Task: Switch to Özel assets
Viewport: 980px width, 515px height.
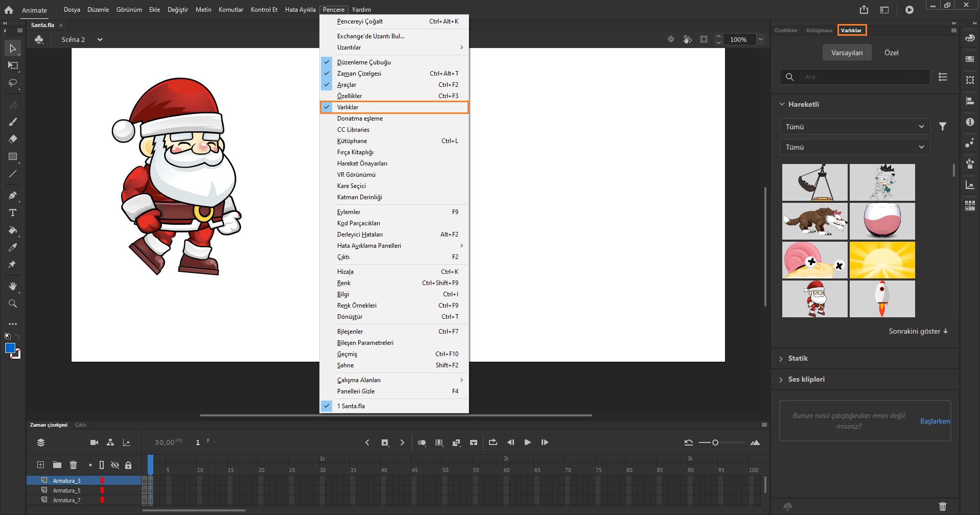Action: coord(891,53)
